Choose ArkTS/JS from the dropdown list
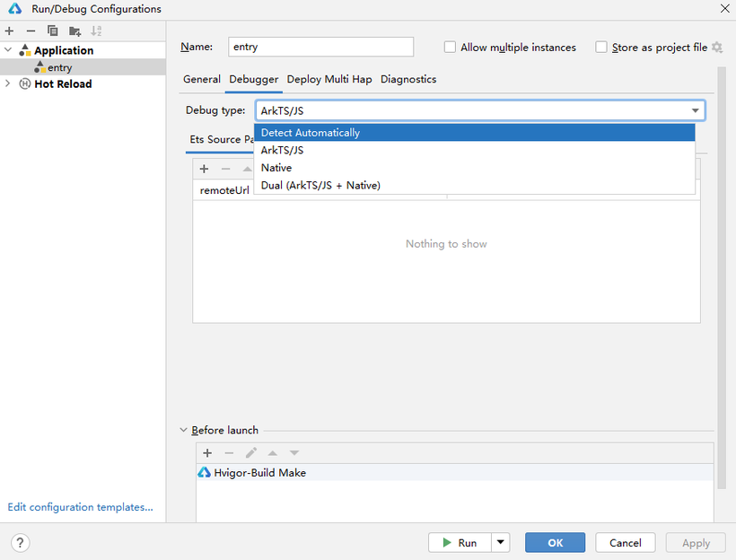736x560 pixels. pos(475,150)
